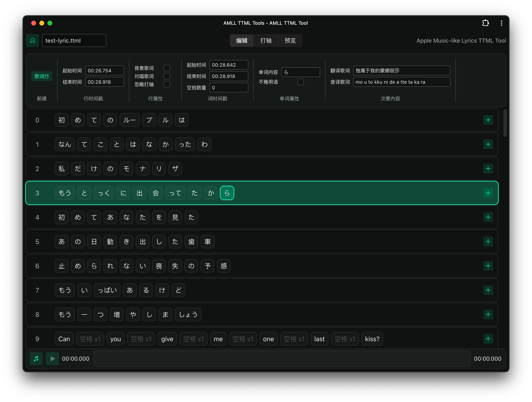
Task: Add a word to line 0 with plus
Action: click(x=488, y=120)
